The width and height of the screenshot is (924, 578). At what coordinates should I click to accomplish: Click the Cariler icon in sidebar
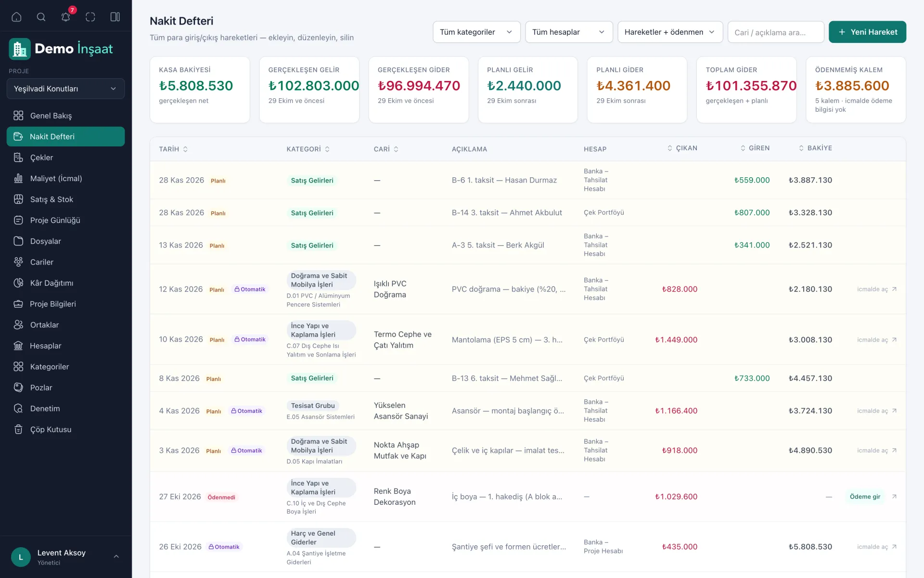18,262
